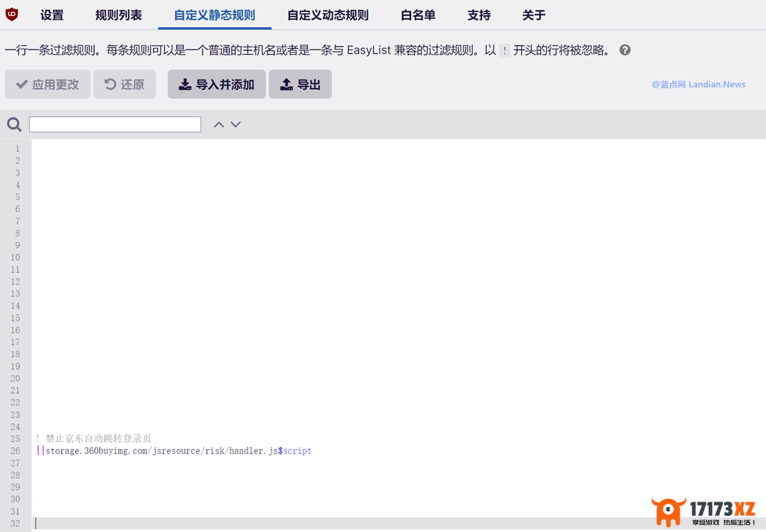
Task: Click the 导出 export button
Action: click(300, 84)
